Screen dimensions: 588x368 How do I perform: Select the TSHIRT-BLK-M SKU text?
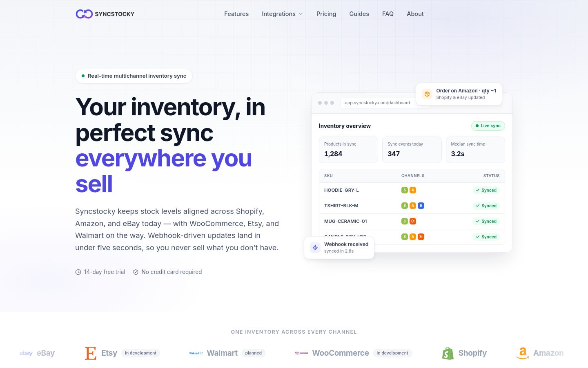(x=341, y=206)
